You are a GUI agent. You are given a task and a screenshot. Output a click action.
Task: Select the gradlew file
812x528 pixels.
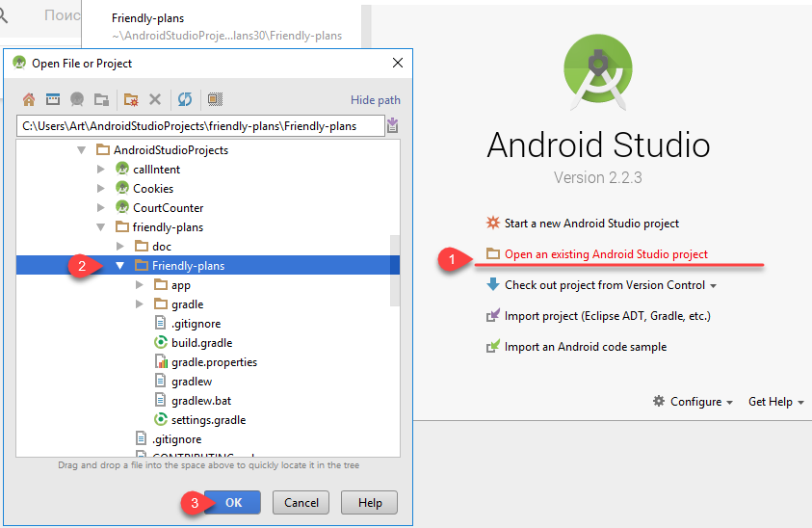coord(192,382)
